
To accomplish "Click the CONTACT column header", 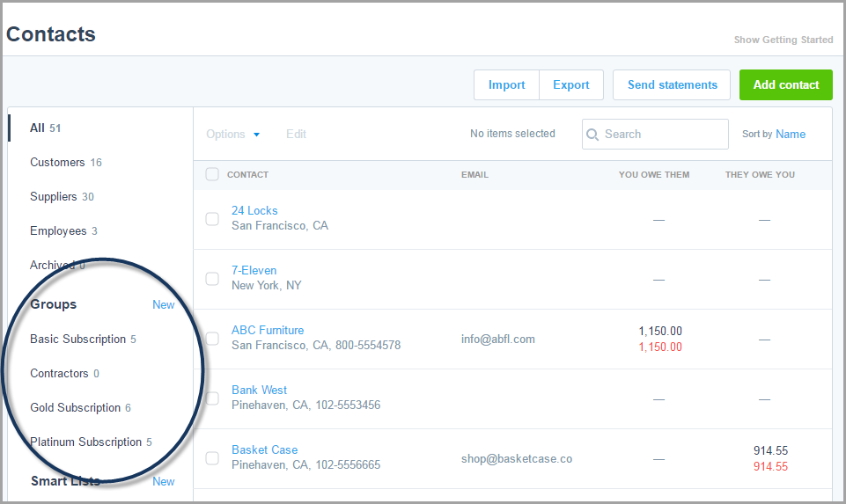I will click(x=247, y=175).
